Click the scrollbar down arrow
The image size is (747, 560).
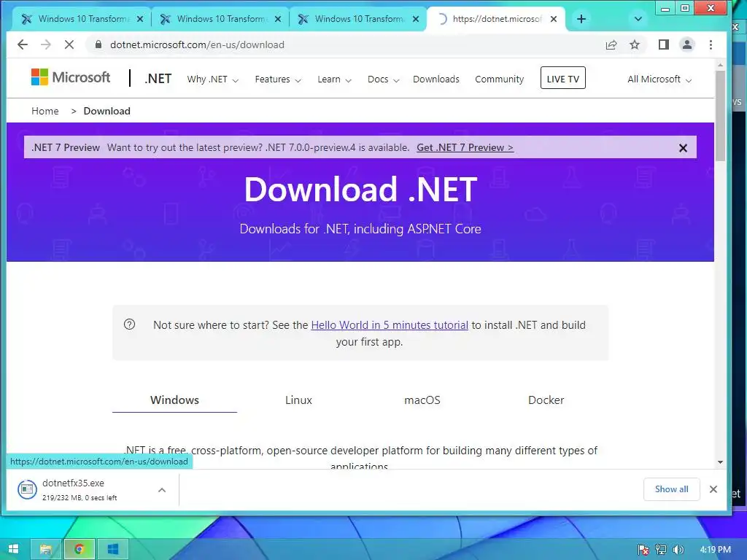pos(720,462)
